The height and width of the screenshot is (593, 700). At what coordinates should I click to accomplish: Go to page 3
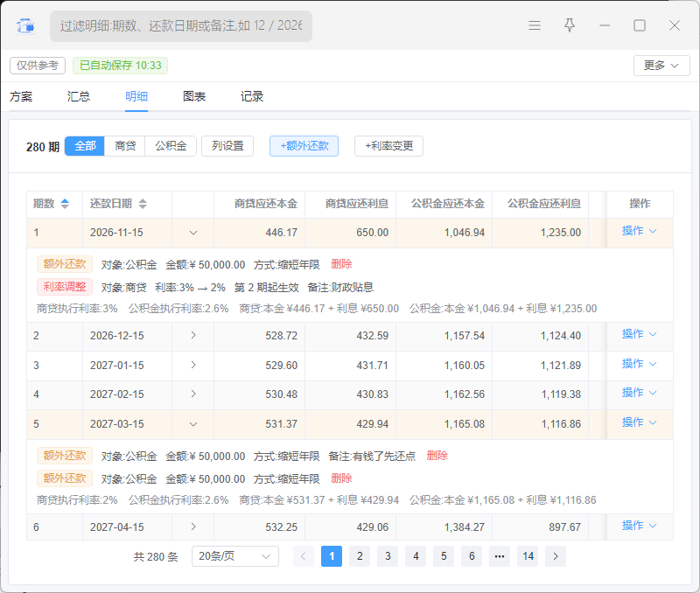point(388,556)
